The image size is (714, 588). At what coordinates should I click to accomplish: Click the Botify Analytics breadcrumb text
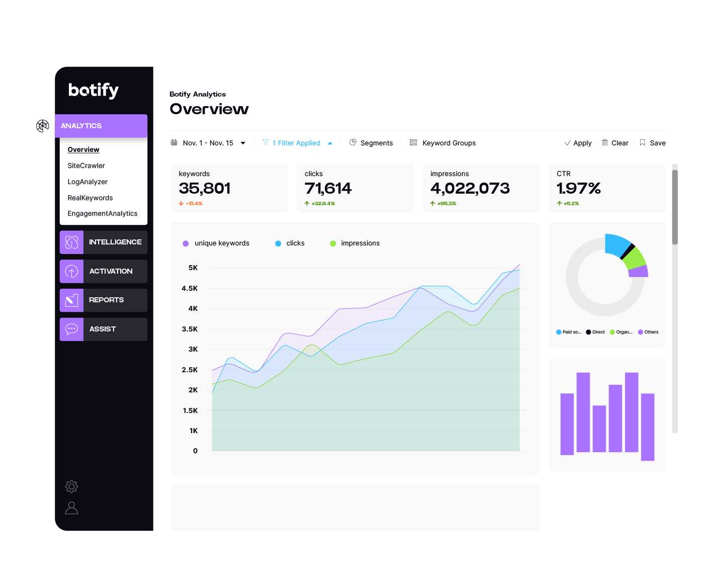(x=198, y=94)
